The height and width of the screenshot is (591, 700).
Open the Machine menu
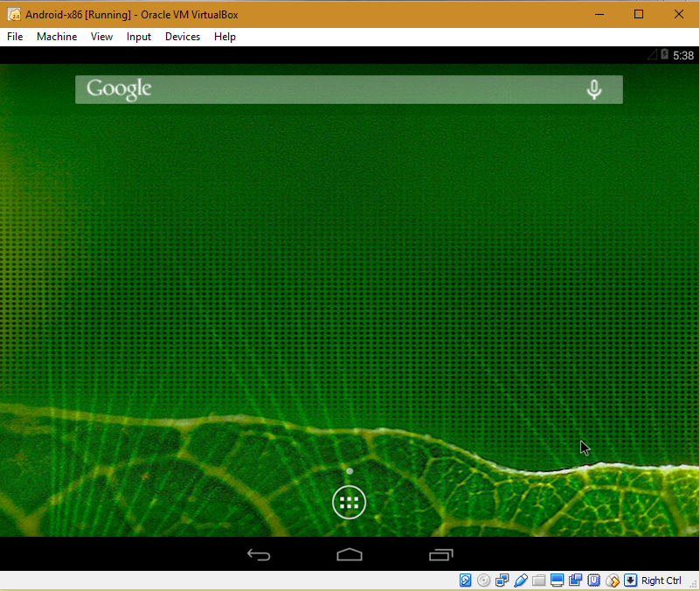(x=57, y=37)
